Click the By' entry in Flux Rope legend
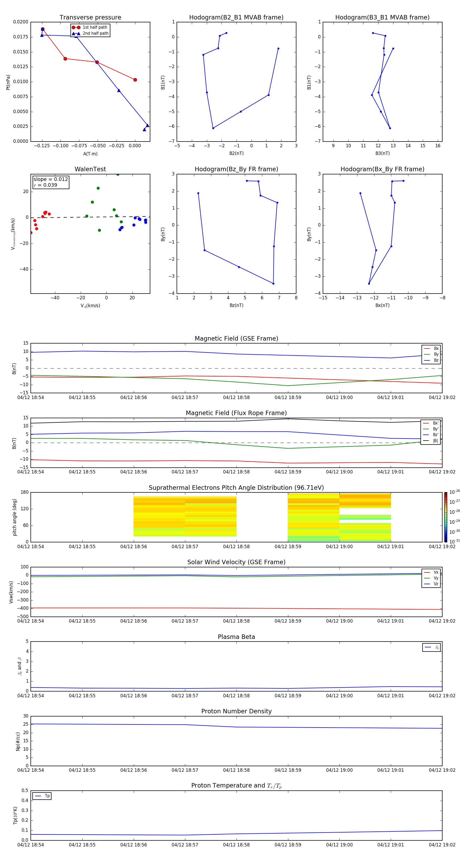 pos(431,429)
